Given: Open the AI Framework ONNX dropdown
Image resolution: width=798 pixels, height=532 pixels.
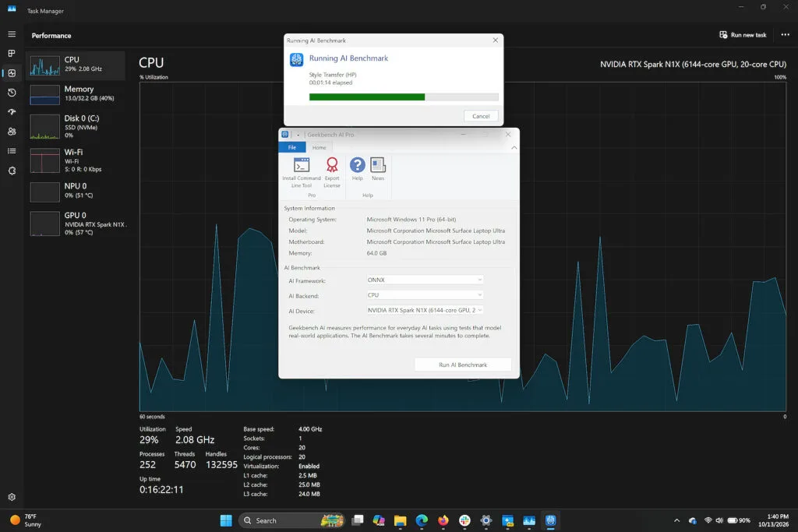Looking at the screenshot, I should click(425, 280).
